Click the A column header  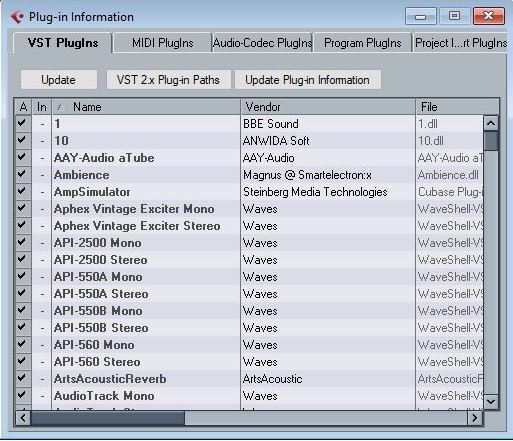(x=23, y=107)
